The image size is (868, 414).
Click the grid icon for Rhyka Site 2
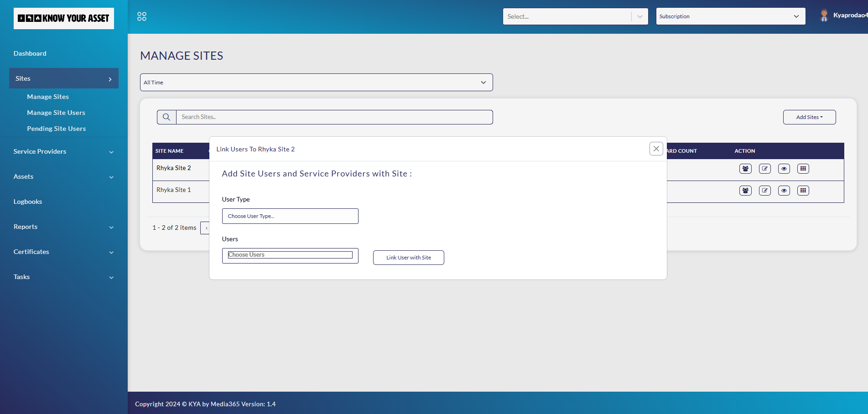pos(803,169)
